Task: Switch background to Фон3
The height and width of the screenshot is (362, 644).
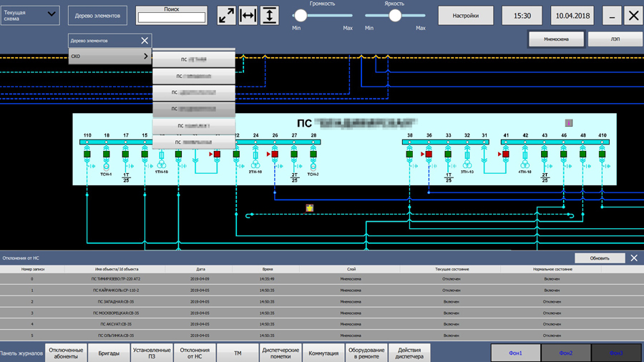Action: coord(616,353)
